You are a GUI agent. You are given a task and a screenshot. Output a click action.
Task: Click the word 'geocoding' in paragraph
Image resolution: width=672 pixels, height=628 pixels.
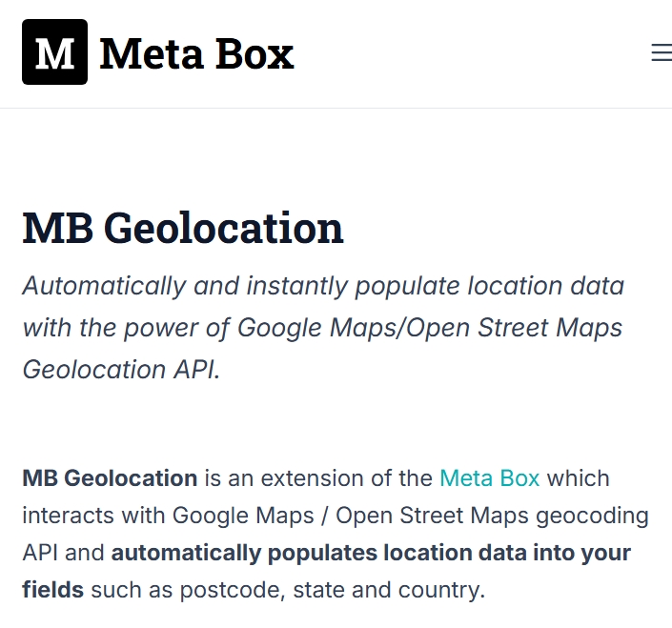coord(592,517)
